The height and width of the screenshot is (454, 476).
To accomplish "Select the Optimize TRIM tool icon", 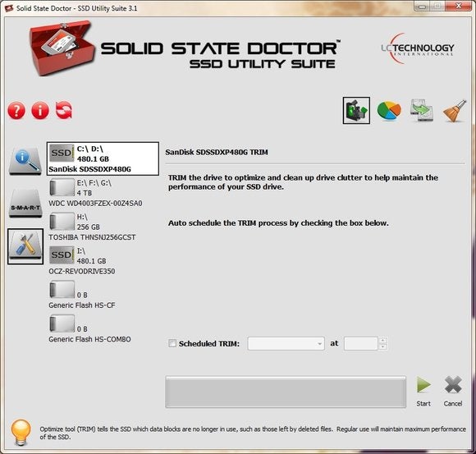I will (356, 110).
